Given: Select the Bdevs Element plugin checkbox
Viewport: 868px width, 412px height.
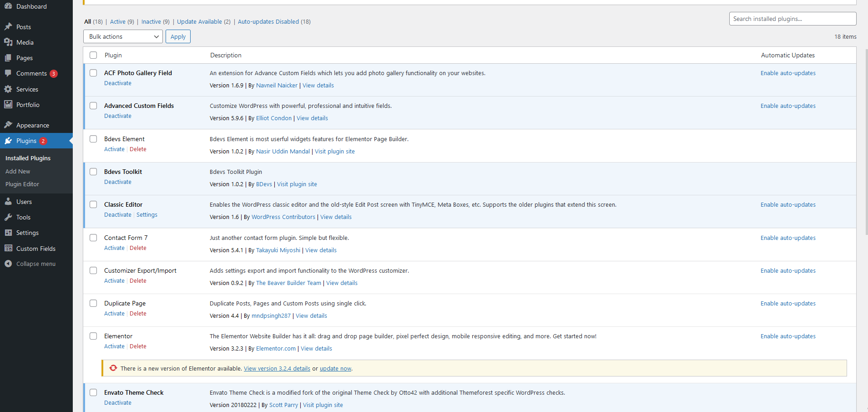Looking at the screenshot, I should (x=93, y=139).
